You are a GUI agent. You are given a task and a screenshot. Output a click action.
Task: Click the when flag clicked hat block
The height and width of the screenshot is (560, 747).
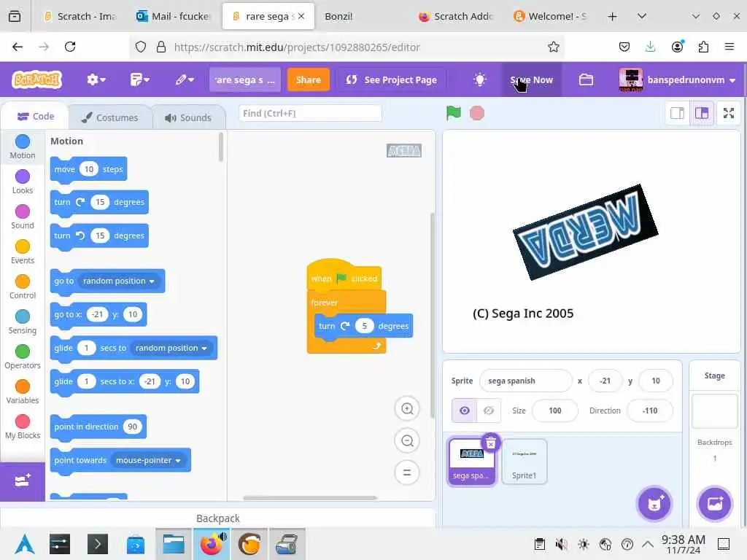(x=344, y=276)
